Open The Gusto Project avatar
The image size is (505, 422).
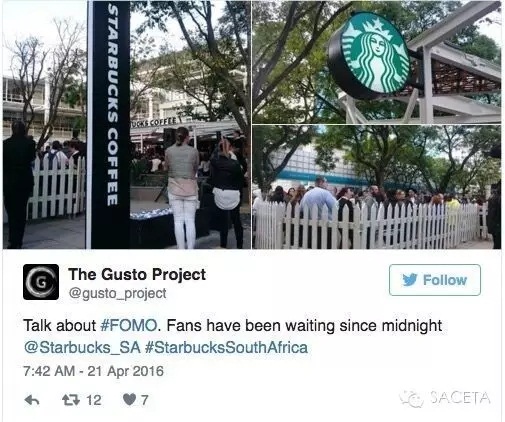(41, 282)
